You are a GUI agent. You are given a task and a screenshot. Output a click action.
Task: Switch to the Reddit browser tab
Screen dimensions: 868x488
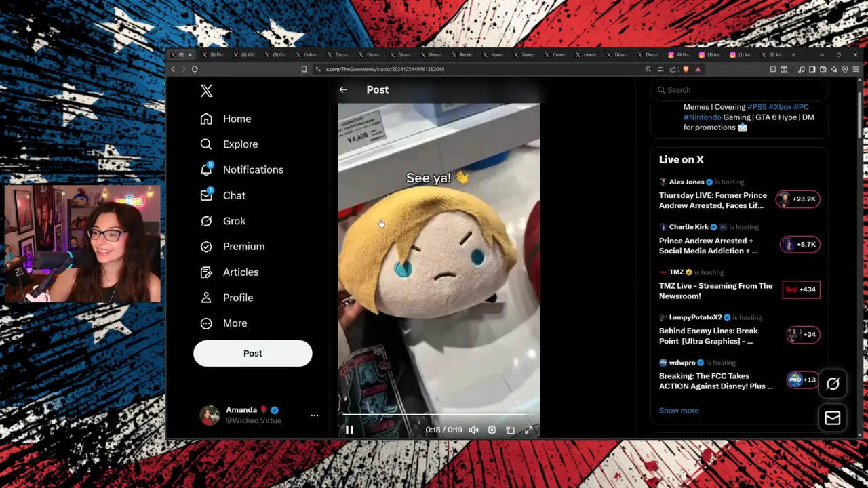click(461, 55)
